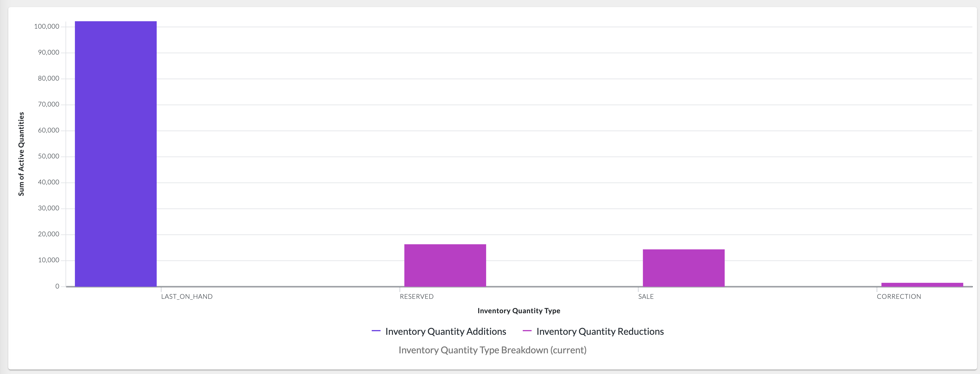Viewport: 980px width, 374px height.
Task: Click the 70,000 y-axis tick label
Action: [x=48, y=104]
